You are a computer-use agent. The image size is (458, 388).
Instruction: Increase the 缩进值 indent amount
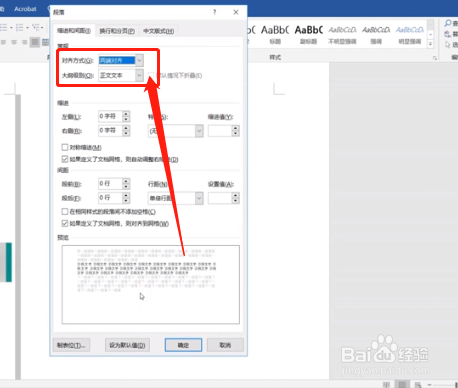pos(236,128)
